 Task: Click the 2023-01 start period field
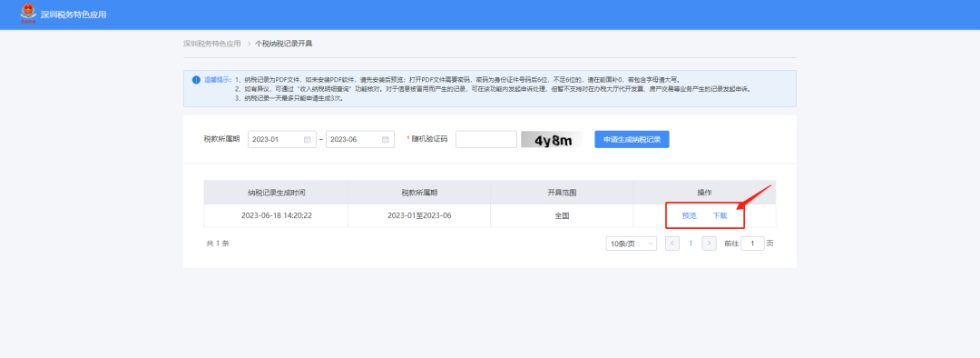click(282, 140)
